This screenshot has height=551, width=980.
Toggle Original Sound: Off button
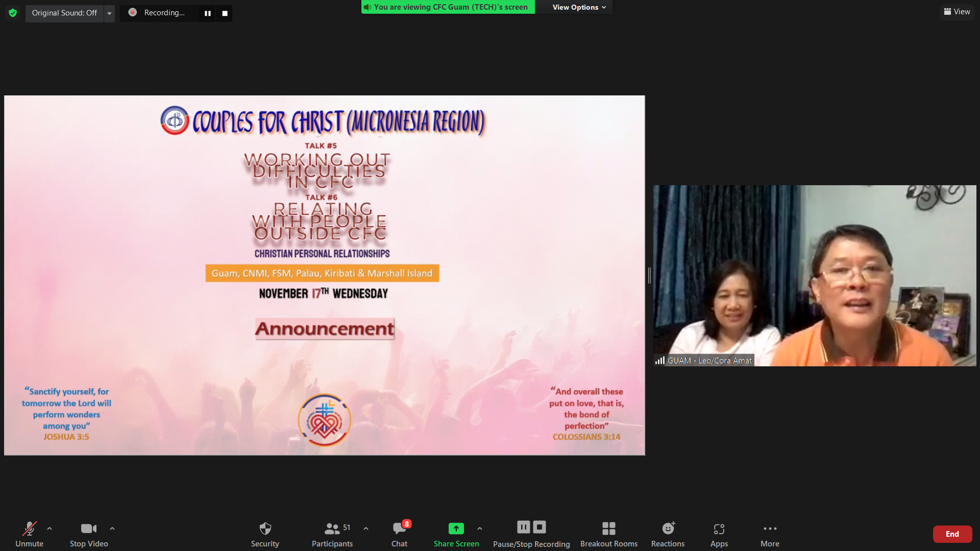[x=64, y=13]
